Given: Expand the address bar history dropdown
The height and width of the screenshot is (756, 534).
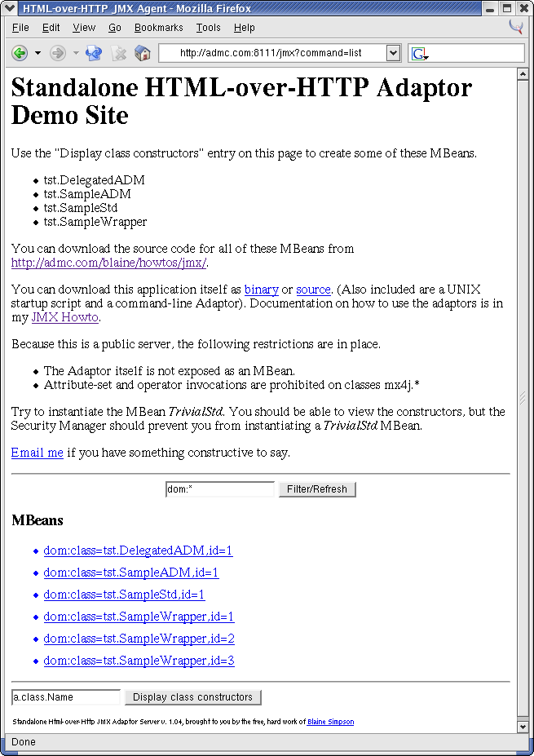Looking at the screenshot, I should click(393, 53).
